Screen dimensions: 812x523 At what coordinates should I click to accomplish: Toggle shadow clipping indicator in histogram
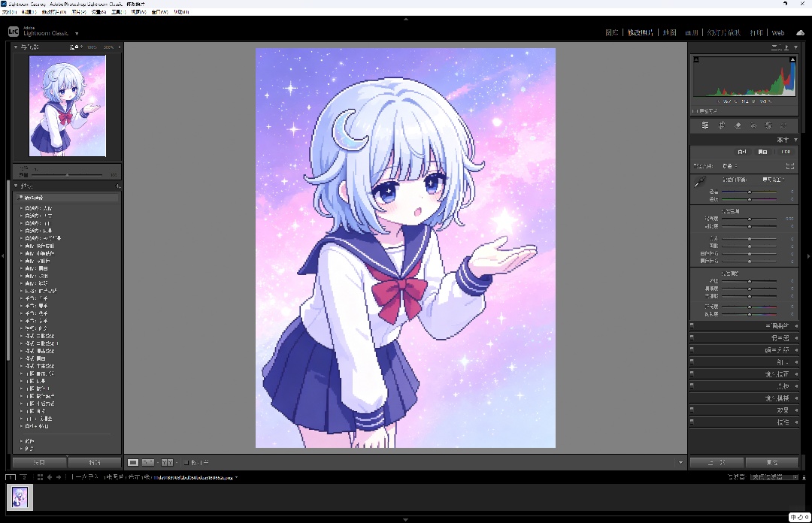point(696,59)
